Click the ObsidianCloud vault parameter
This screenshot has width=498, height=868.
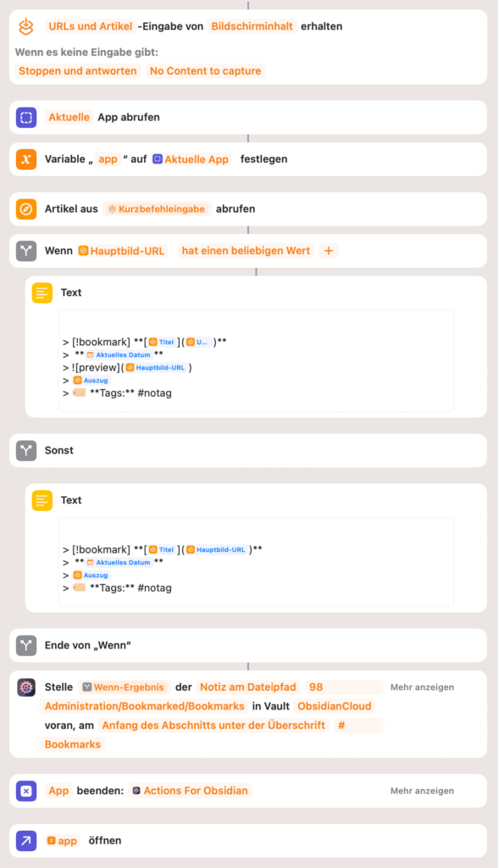pyautogui.click(x=335, y=706)
